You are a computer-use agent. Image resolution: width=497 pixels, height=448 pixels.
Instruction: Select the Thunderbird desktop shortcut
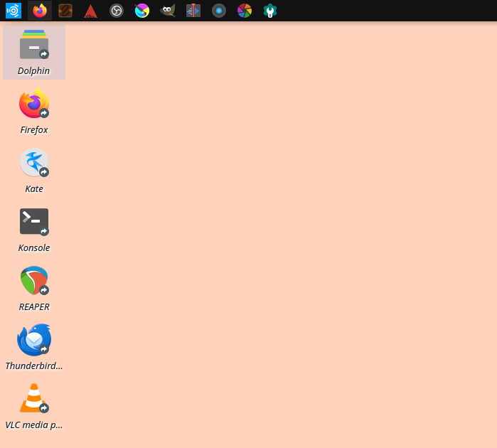point(34,347)
